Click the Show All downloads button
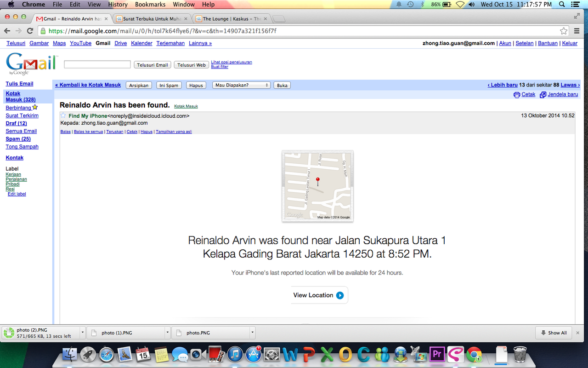 pos(554,333)
